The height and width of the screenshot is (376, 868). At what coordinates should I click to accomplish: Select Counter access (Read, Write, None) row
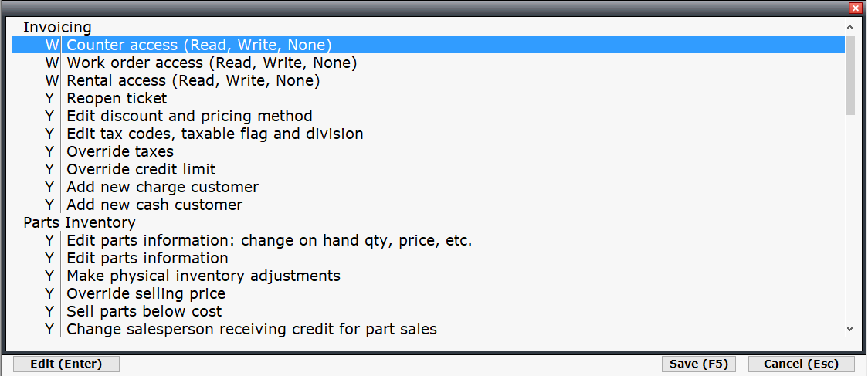coord(199,46)
